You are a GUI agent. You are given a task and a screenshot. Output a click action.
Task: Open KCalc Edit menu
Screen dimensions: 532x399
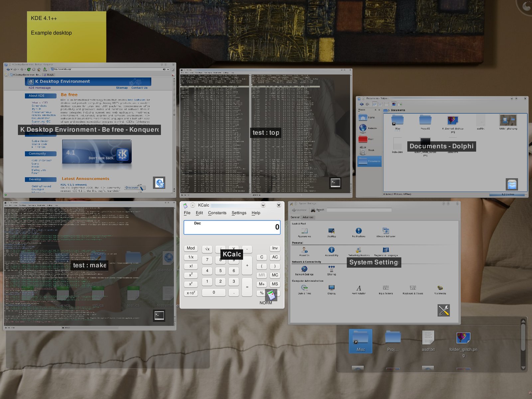click(x=199, y=213)
